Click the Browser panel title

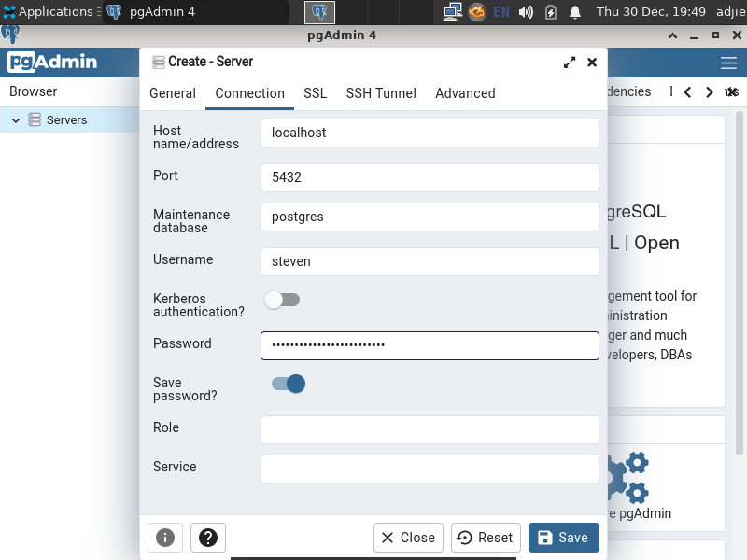34,91
